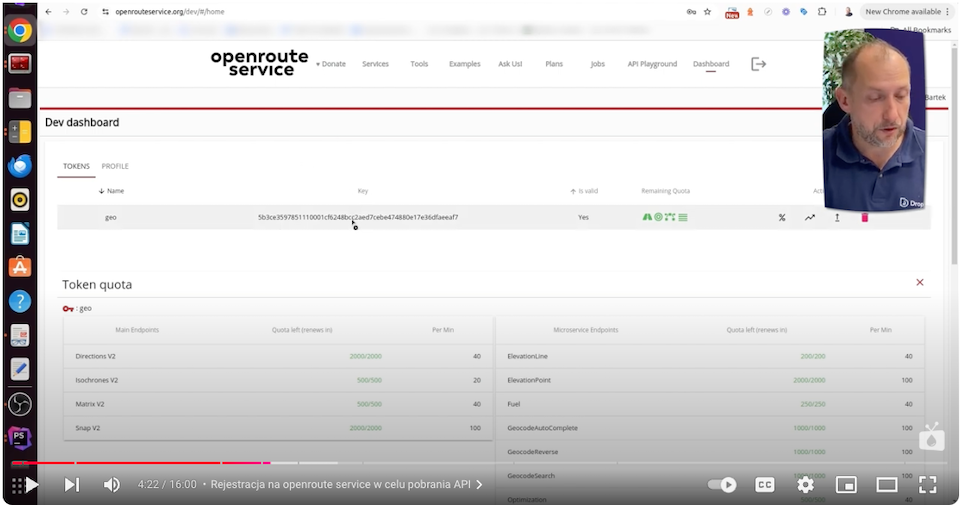This screenshot has height=505, width=960.
Task: Click the isochrones target quota icon
Action: 658,217
